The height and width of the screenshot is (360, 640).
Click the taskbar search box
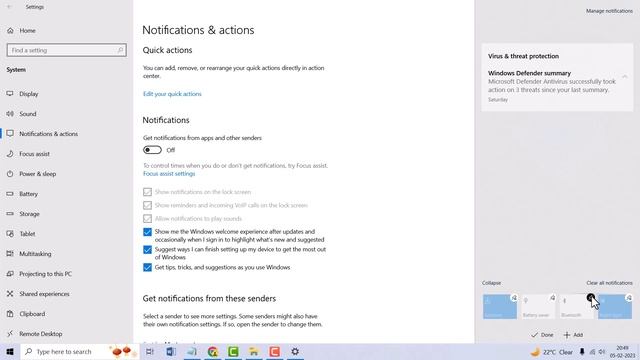click(x=80, y=351)
